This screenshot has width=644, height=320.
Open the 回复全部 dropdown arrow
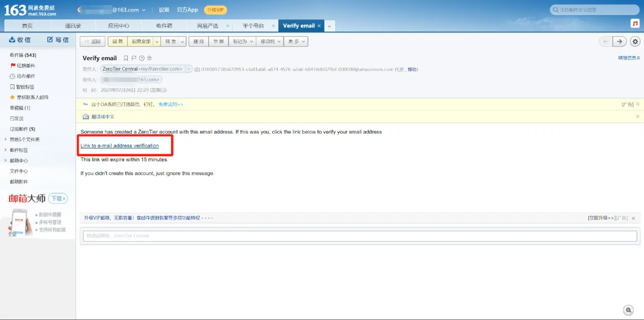[157, 42]
